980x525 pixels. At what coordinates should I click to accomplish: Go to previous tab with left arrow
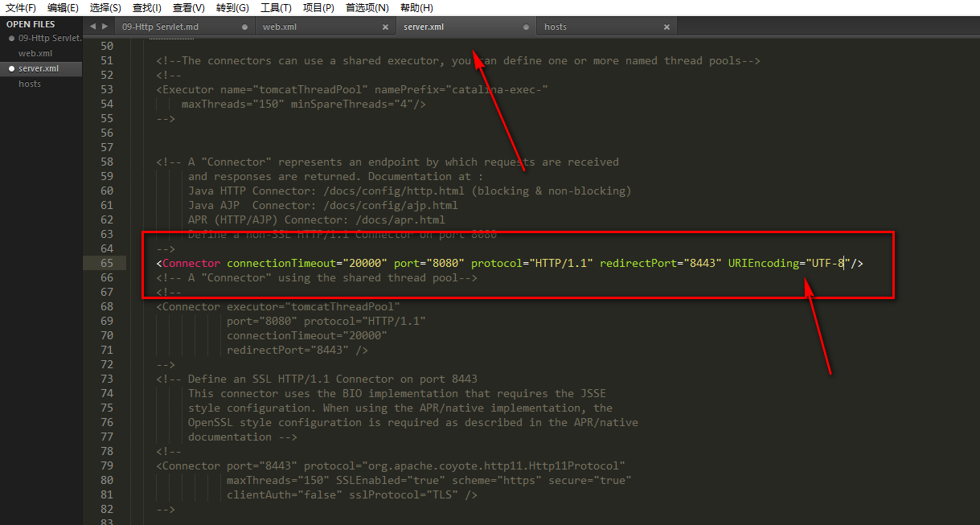click(93, 27)
